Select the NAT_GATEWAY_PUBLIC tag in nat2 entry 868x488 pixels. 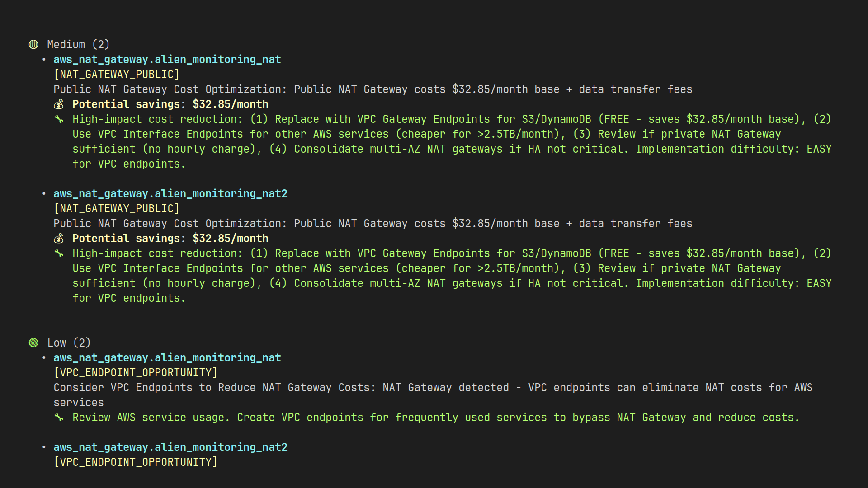click(116, 208)
